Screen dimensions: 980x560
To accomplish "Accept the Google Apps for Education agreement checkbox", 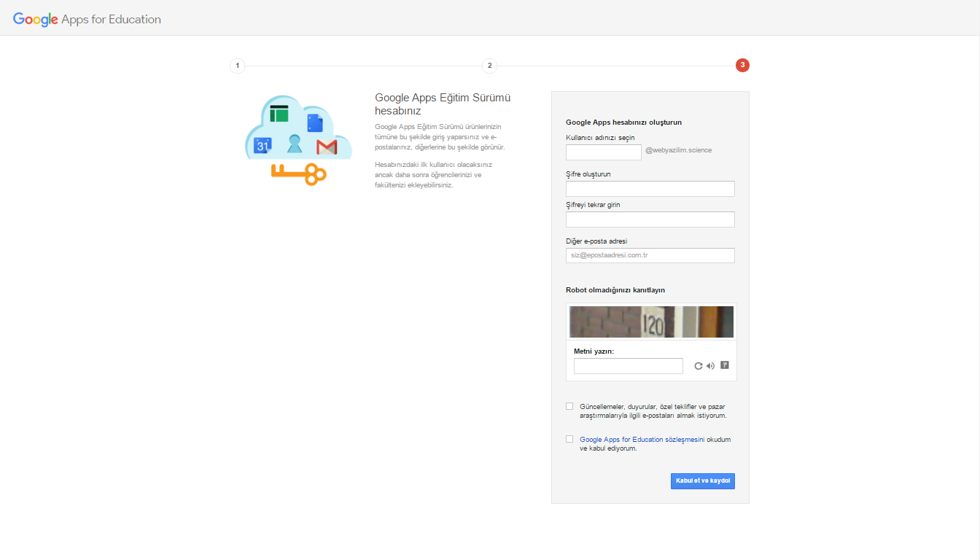I will 569,439.
